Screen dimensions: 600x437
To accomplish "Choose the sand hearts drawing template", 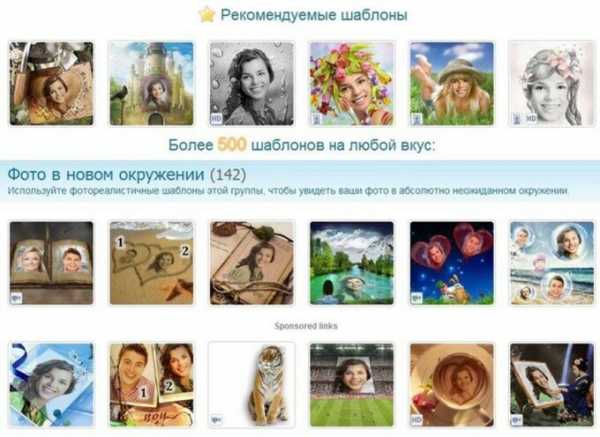I will click(152, 263).
